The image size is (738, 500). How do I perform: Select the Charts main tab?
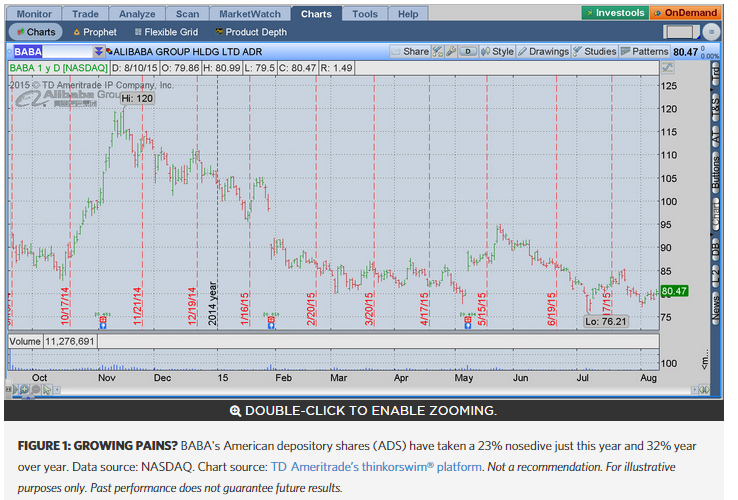pyautogui.click(x=316, y=14)
